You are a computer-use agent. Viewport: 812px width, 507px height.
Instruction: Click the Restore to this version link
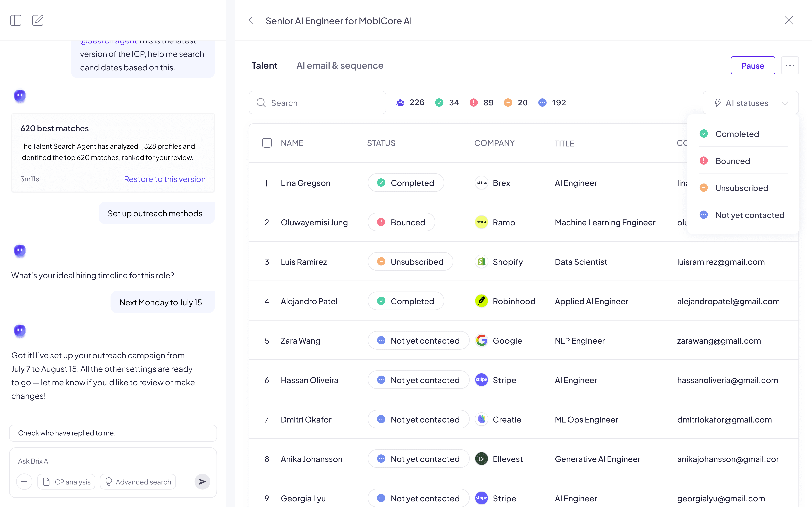(x=164, y=179)
